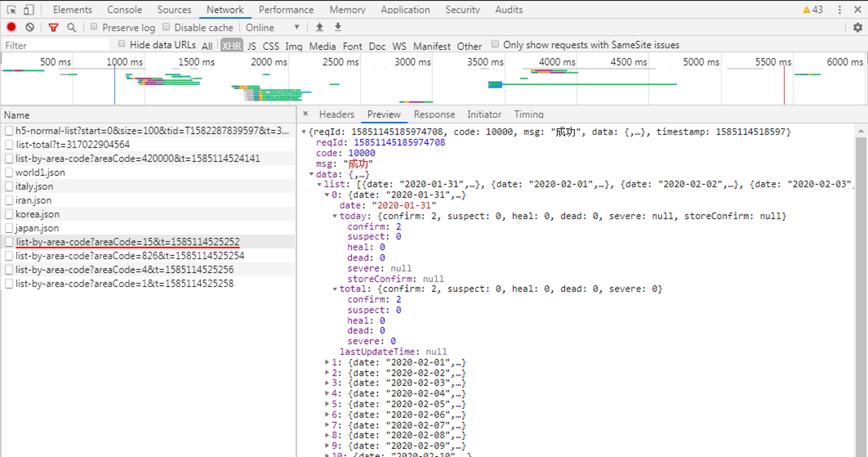Show the Timing tab
The height and width of the screenshot is (457, 868).
529,114
